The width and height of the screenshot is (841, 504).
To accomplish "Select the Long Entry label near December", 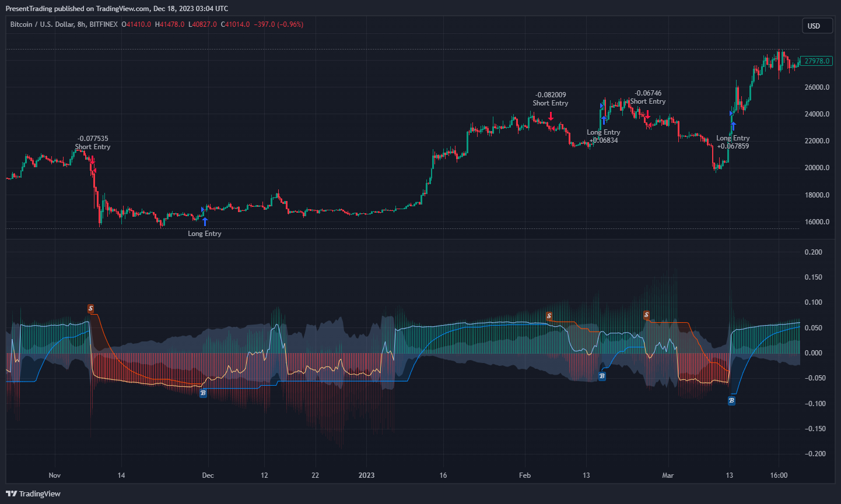I will pyautogui.click(x=205, y=234).
